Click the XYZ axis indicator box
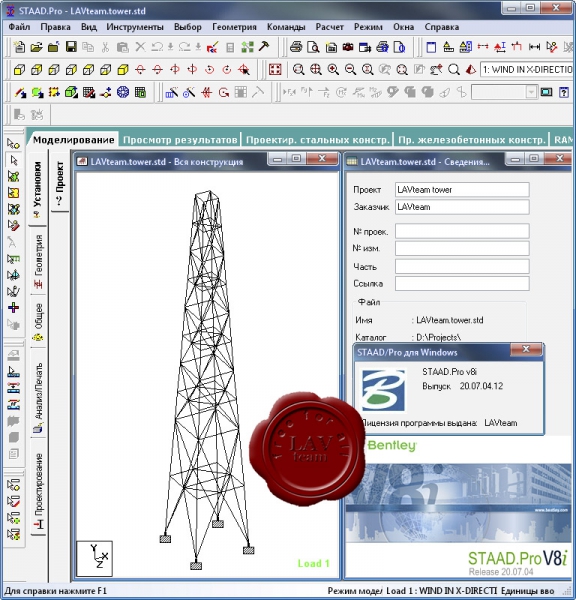This screenshot has width=576, height=600. click(95, 558)
